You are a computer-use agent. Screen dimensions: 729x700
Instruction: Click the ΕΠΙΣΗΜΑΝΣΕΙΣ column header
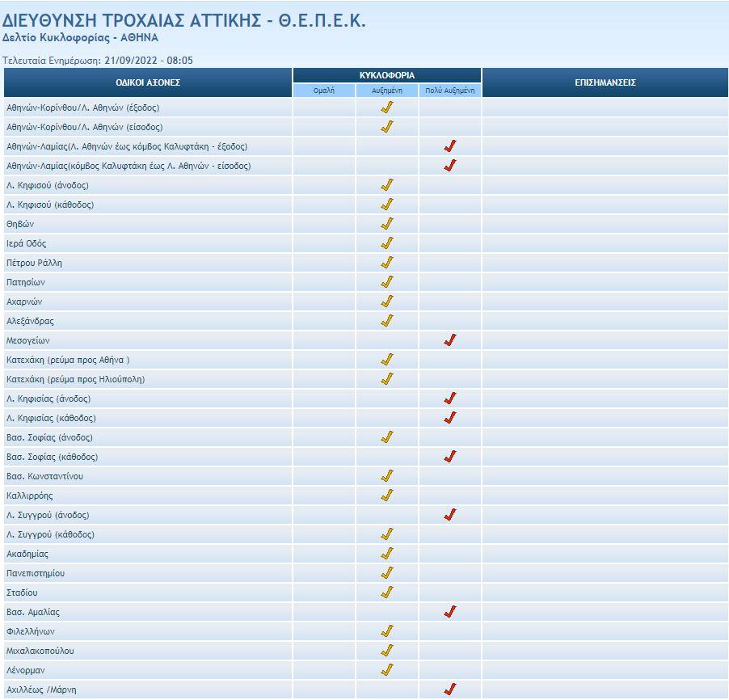[x=605, y=82]
